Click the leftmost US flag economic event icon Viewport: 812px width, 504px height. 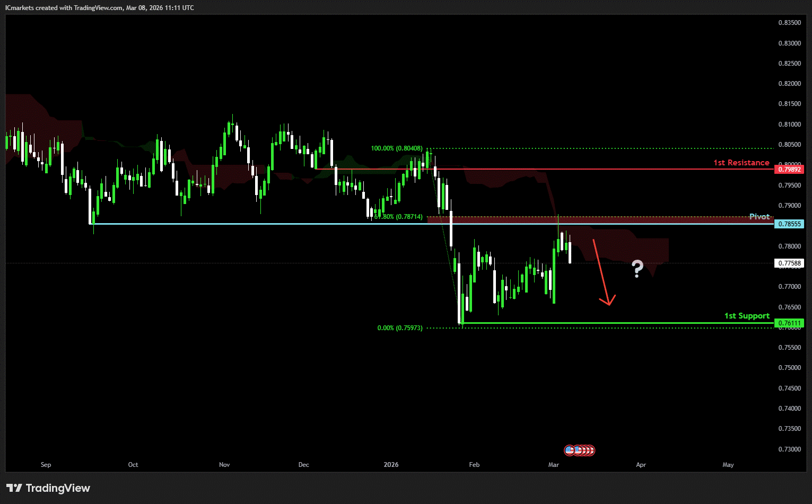pyautogui.click(x=570, y=450)
